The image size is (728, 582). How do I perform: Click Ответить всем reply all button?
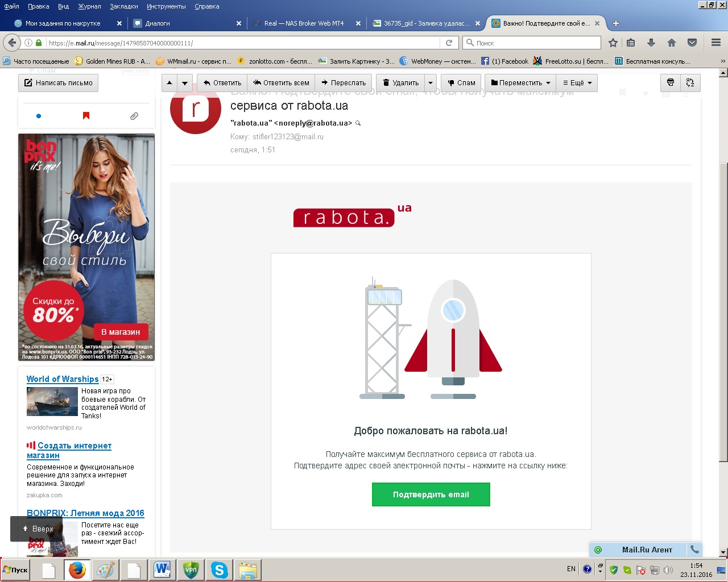281,82
